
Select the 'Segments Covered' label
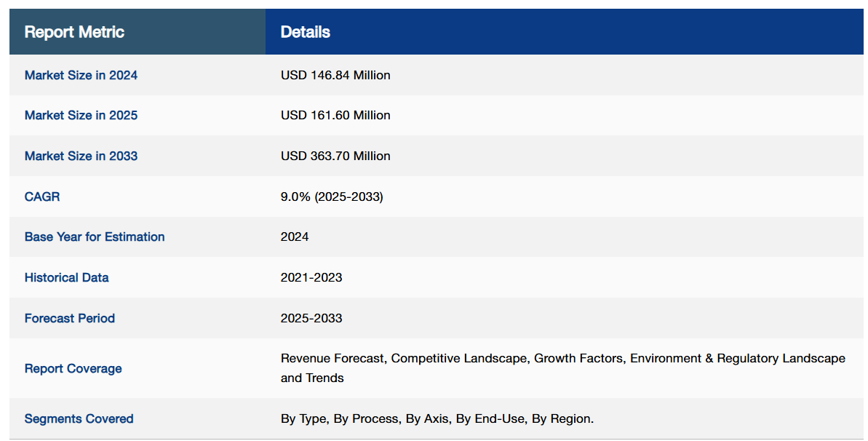(x=79, y=418)
